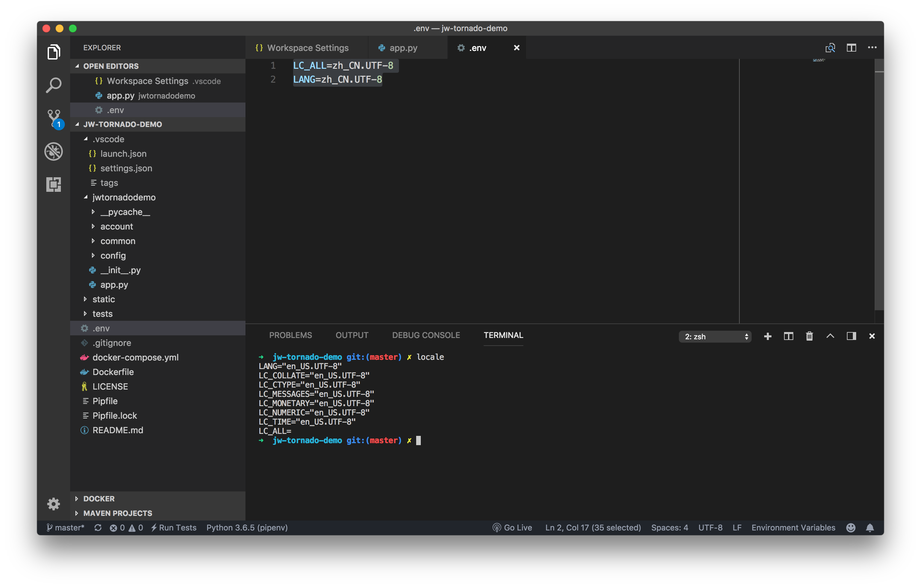Close the terminal panel
Image resolution: width=921 pixels, height=588 pixels.
tap(872, 336)
